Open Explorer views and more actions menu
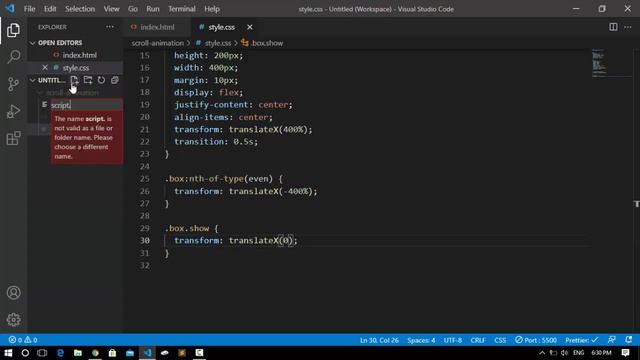640x360 pixels. (110, 27)
